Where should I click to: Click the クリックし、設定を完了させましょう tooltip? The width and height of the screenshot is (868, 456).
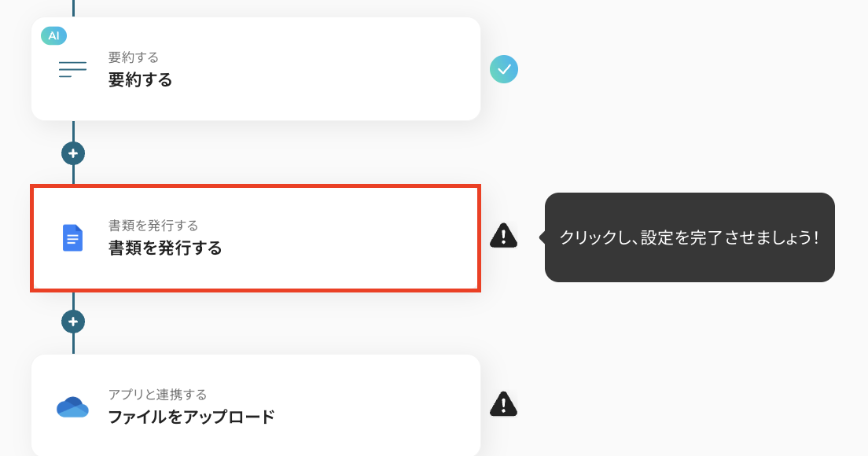[x=690, y=237]
